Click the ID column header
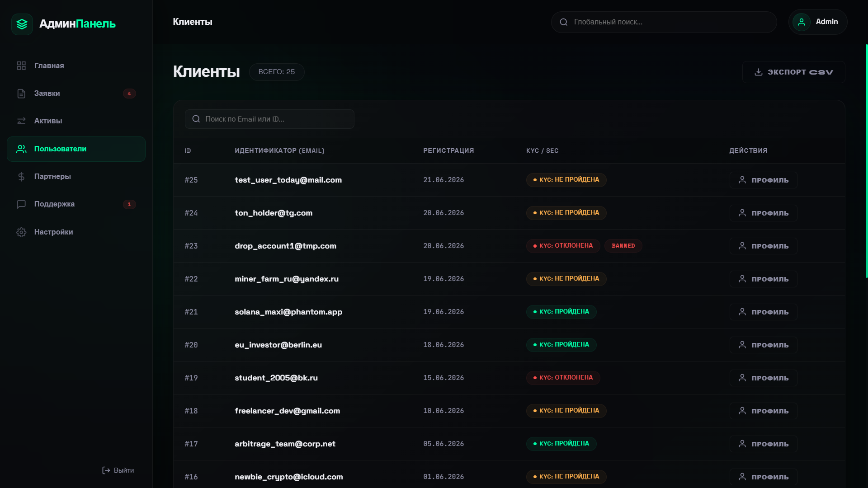 [x=188, y=150]
